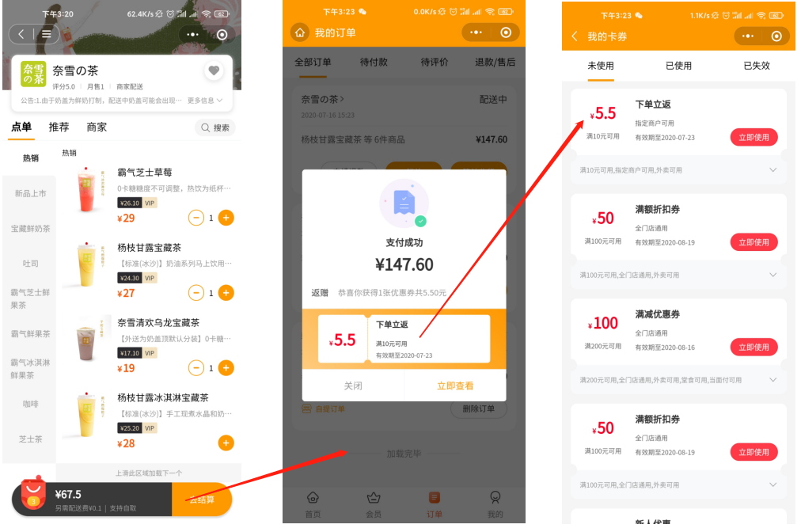This screenshot has height=532, width=801.
Task: Switch to 全部订单 tab
Action: point(313,63)
